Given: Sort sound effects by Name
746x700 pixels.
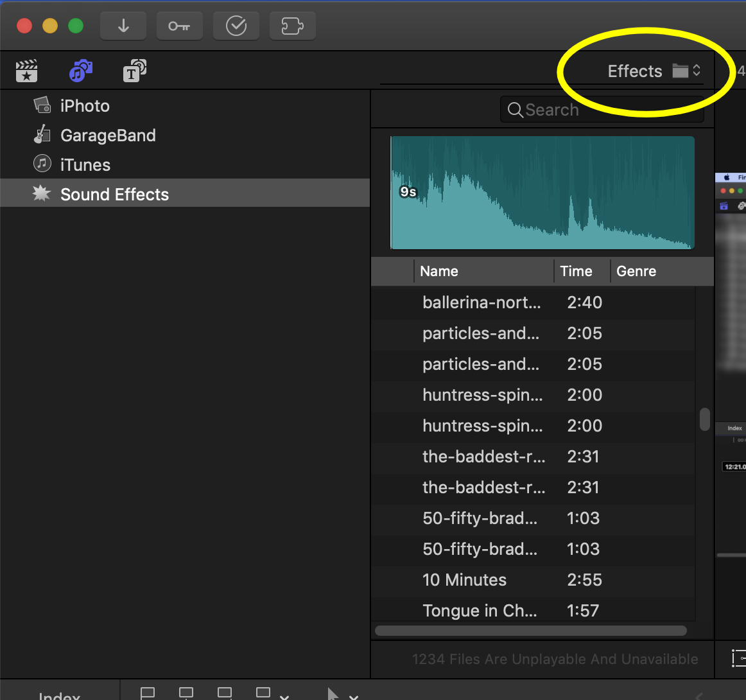Looking at the screenshot, I should tap(439, 271).
